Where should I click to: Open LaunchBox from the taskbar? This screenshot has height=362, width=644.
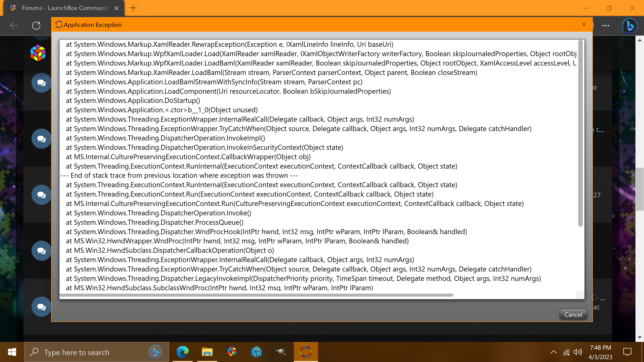(232, 352)
